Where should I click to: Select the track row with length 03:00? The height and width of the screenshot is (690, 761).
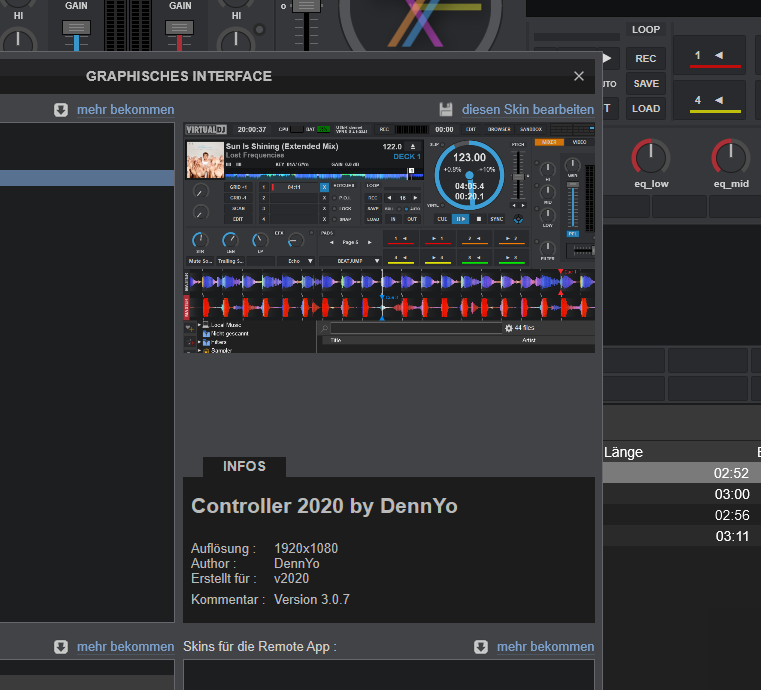coord(682,494)
